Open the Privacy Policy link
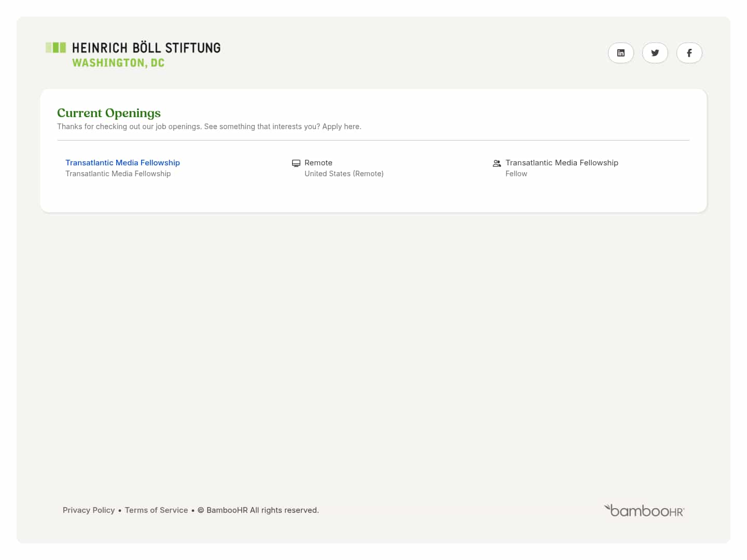This screenshot has height=560, width=747. pos(89,510)
